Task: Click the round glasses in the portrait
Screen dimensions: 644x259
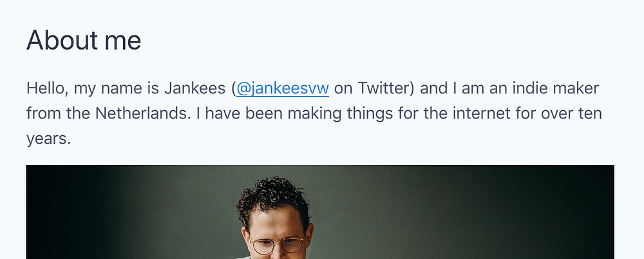Action: (277, 245)
